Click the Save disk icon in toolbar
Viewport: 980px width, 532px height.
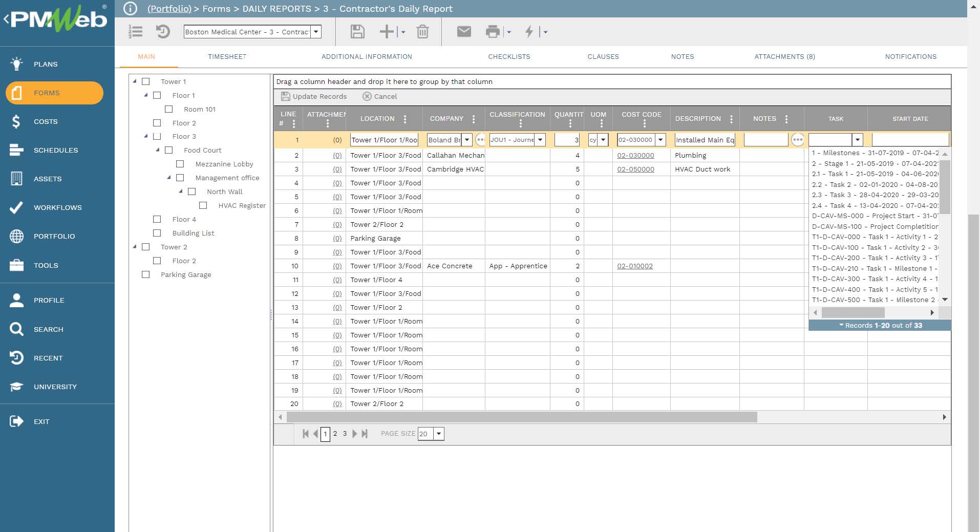click(357, 32)
